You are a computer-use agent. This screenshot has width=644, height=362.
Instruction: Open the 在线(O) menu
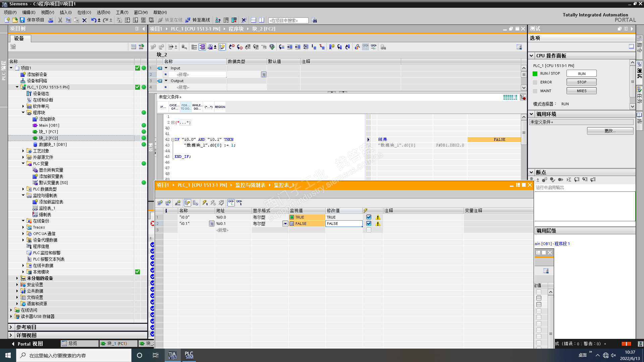[x=84, y=12]
